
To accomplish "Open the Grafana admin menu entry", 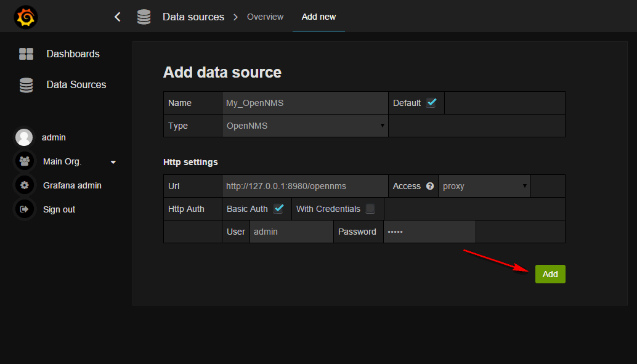I will [72, 185].
